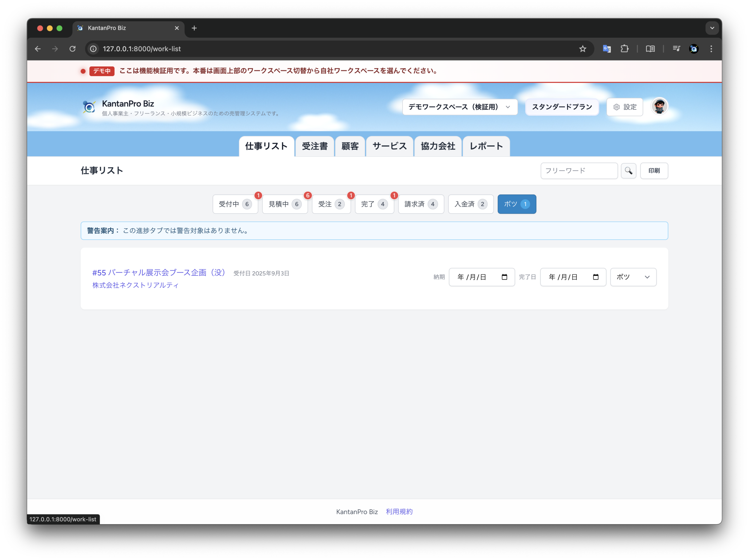Open the Google Translate extension icon
The height and width of the screenshot is (560, 749).
point(607,49)
